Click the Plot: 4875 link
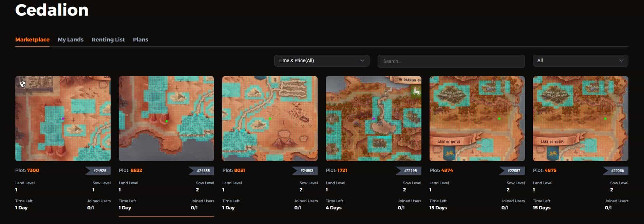The image size is (644, 224). point(545,170)
